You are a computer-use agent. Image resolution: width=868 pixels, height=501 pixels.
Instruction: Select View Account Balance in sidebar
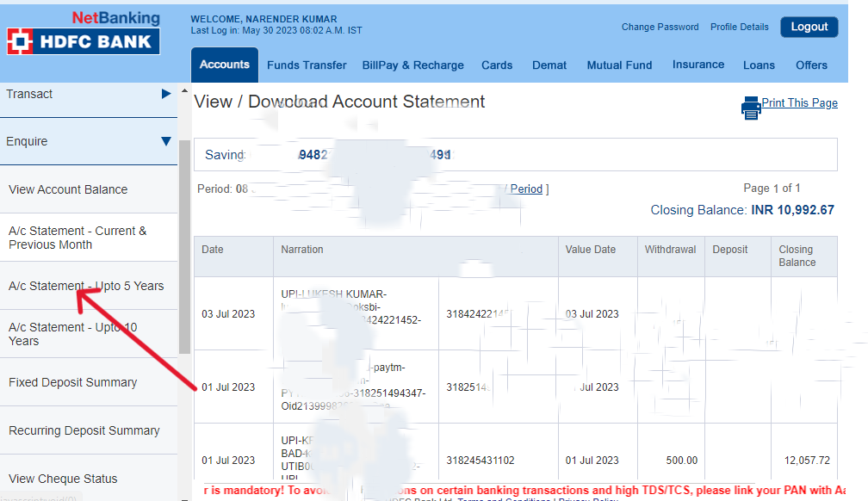point(89,189)
